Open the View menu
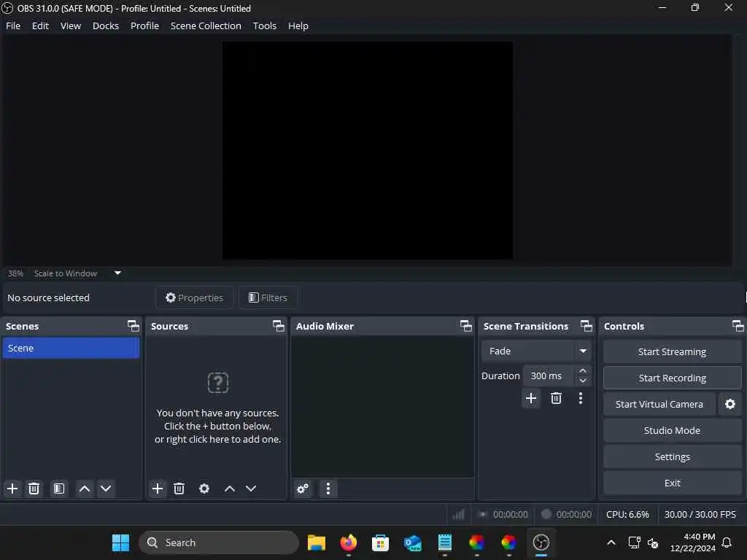The height and width of the screenshot is (560, 747). click(71, 26)
